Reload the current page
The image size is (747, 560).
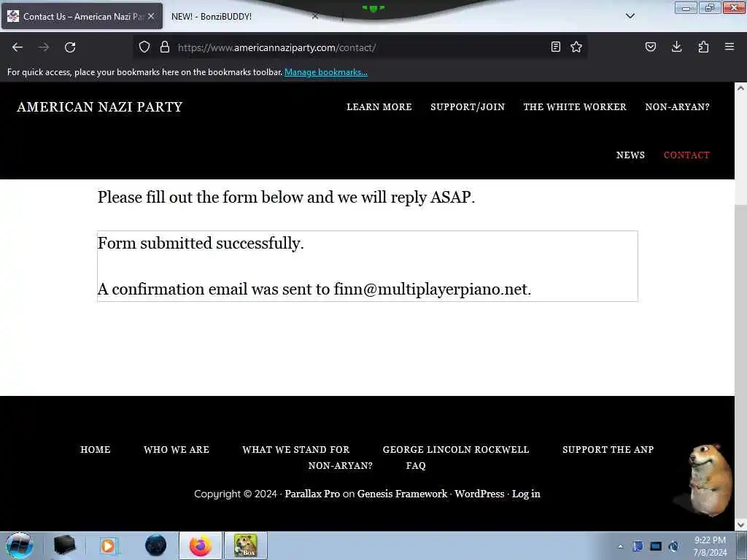(70, 47)
